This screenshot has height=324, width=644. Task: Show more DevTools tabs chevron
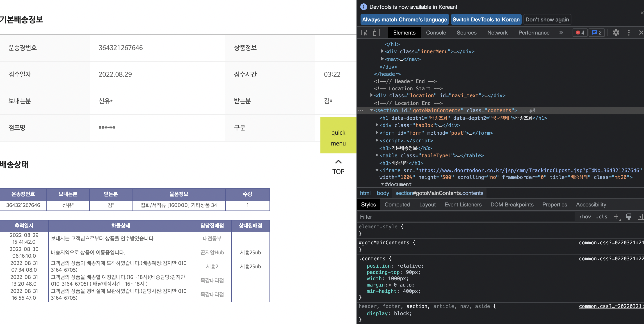tap(561, 33)
